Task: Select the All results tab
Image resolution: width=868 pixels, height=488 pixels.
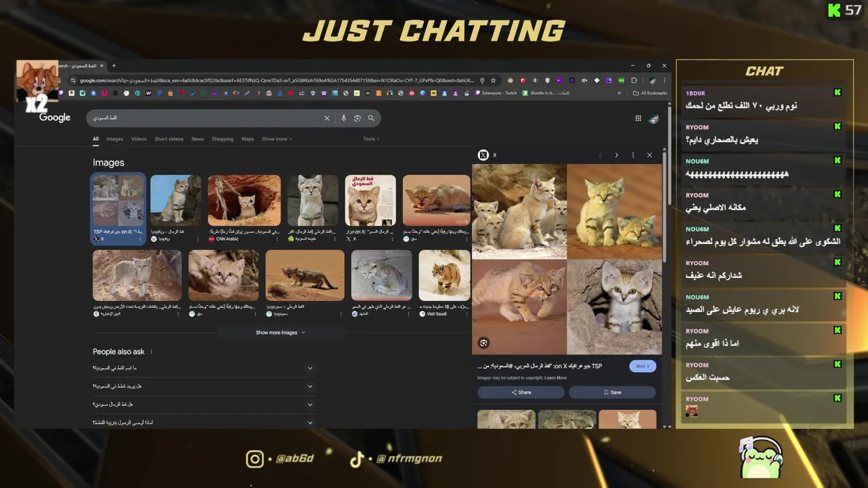Action: [x=96, y=139]
